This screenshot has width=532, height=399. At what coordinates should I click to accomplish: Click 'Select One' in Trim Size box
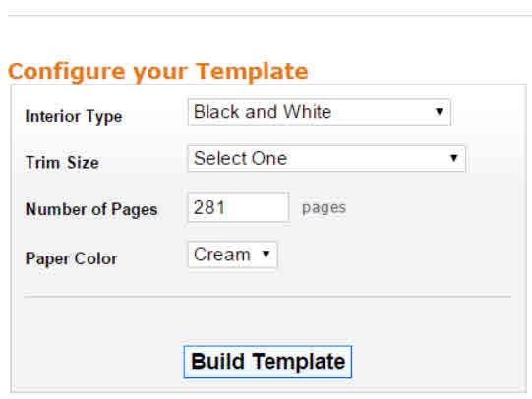(240, 158)
